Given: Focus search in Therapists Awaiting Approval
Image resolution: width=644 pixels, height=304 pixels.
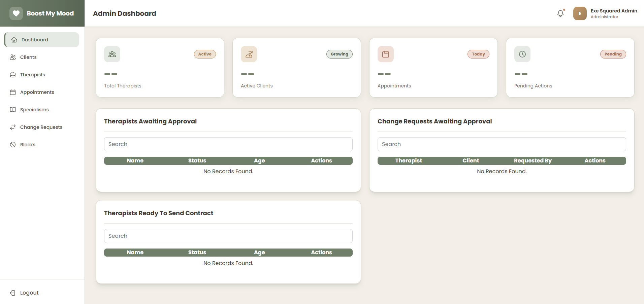Looking at the screenshot, I should [x=228, y=144].
